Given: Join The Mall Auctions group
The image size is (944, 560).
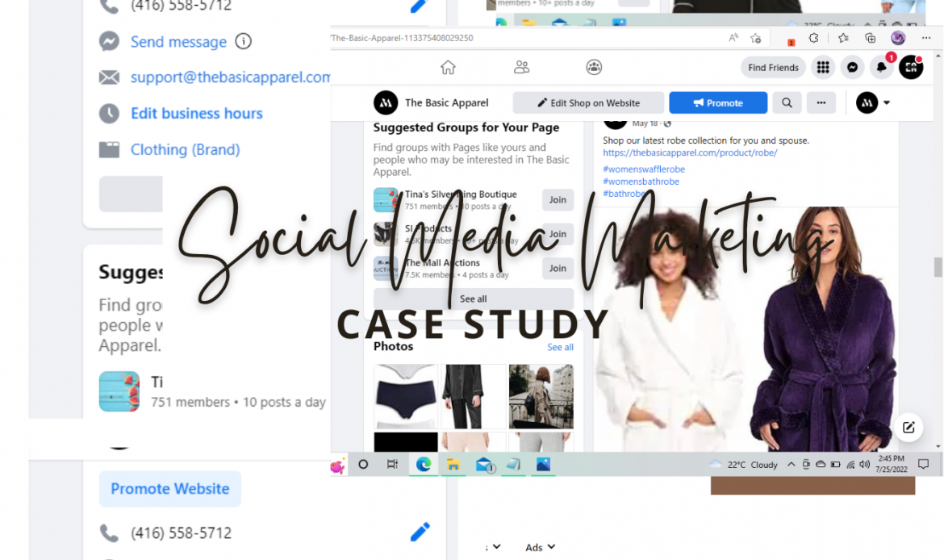Looking at the screenshot, I should tap(558, 269).
